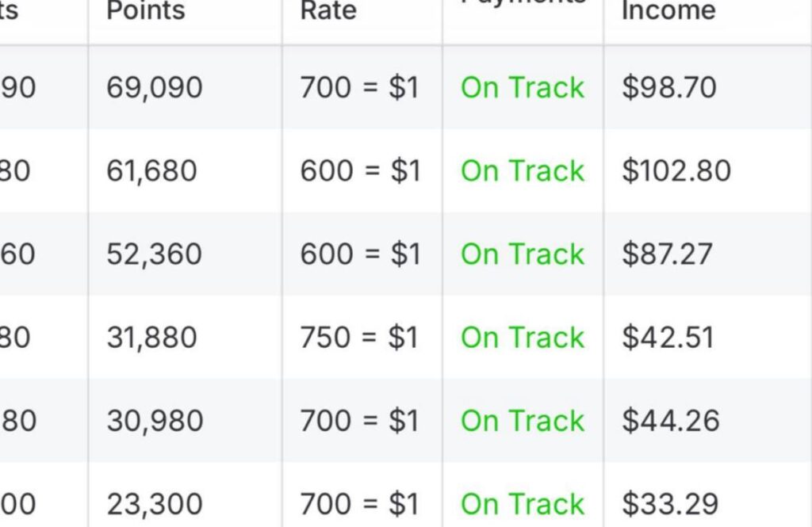The width and height of the screenshot is (812, 527).
Task: Select the $102.80 income cell
Action: [x=676, y=171]
